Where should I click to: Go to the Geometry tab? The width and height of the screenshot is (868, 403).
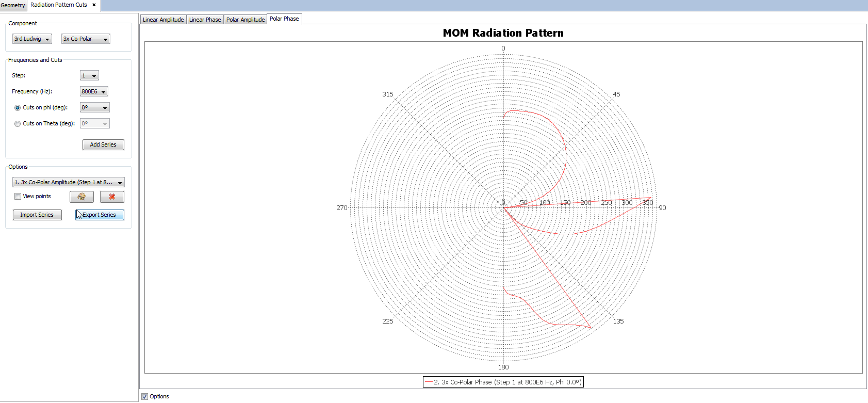13,5
